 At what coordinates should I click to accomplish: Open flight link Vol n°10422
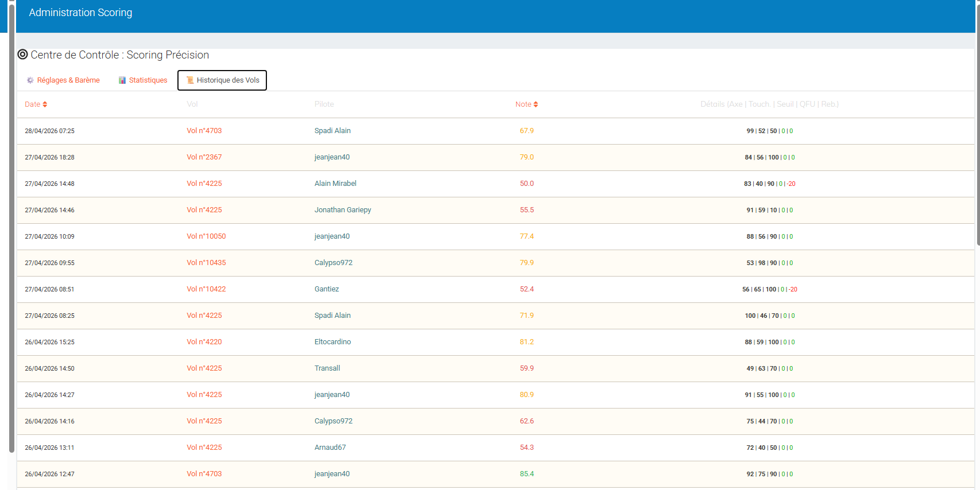(x=206, y=289)
